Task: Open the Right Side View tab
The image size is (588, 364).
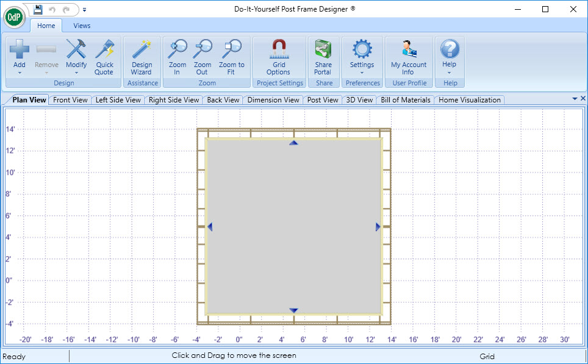Action: point(174,100)
